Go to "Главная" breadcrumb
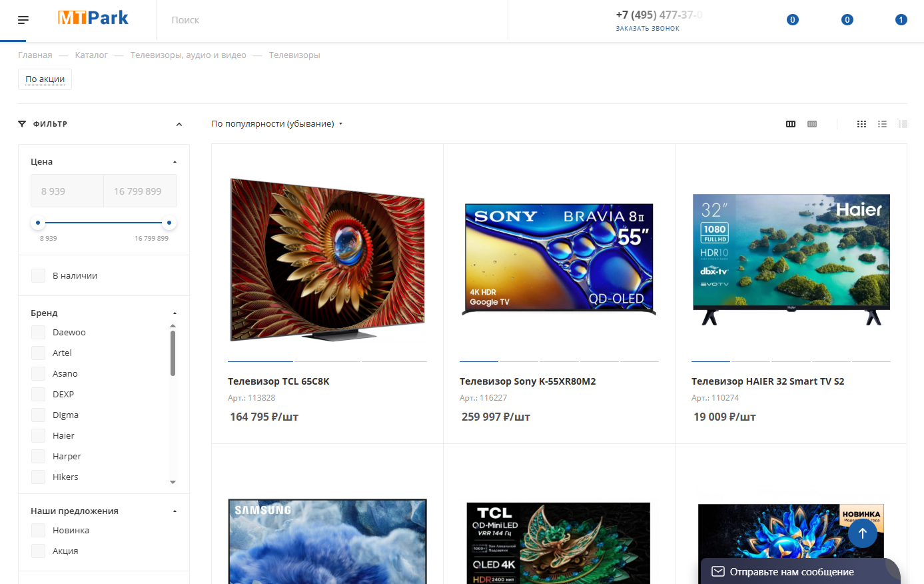The width and height of the screenshot is (924, 584). click(x=35, y=55)
